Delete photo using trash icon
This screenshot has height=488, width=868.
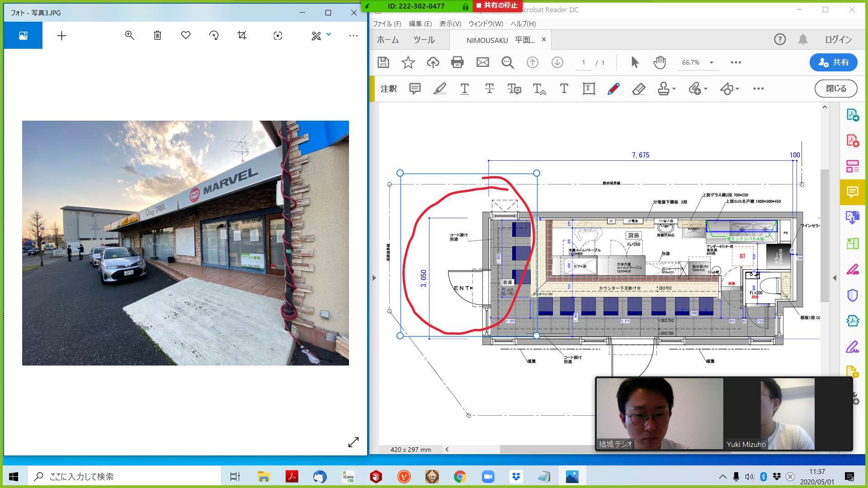[x=157, y=35]
